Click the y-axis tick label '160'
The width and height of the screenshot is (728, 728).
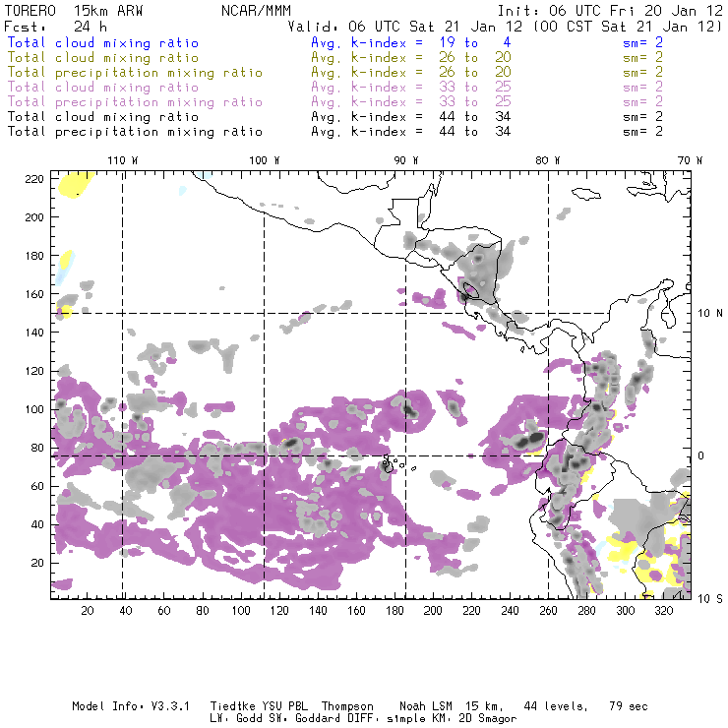pyautogui.click(x=34, y=294)
